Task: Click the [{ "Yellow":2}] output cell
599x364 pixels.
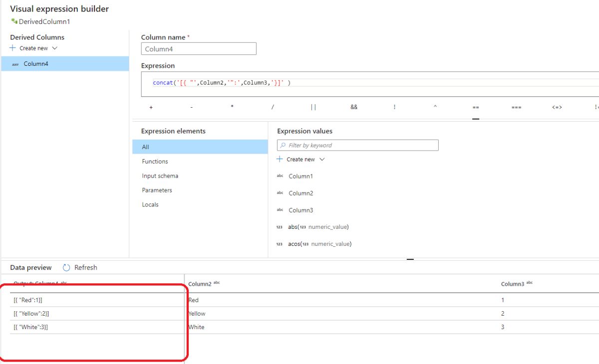Action: click(x=31, y=314)
